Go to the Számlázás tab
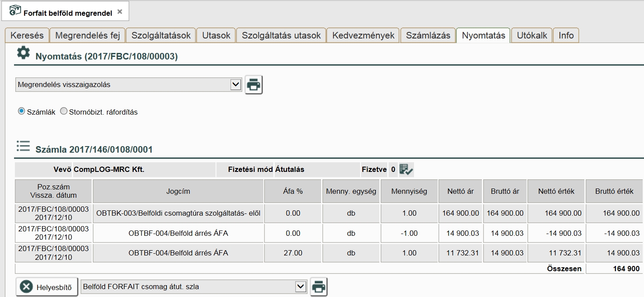This screenshot has height=297, width=644. click(x=428, y=35)
